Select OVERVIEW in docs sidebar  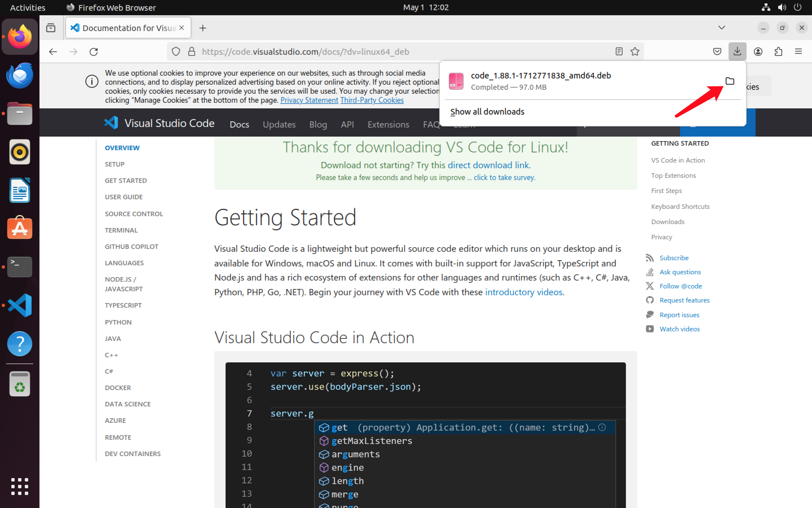pos(122,148)
